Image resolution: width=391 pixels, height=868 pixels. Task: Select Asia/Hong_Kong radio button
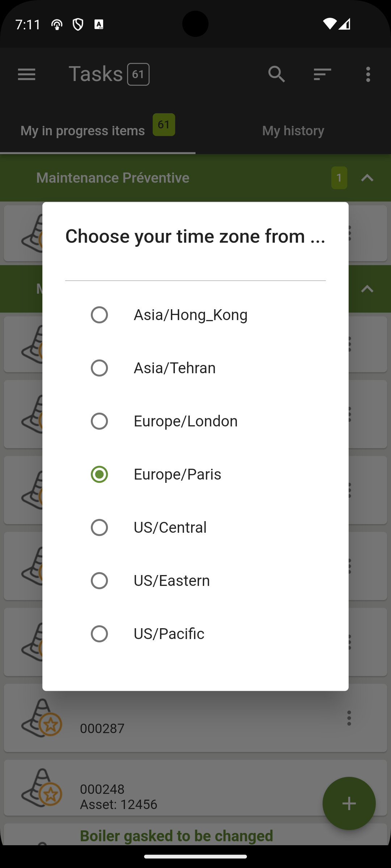click(99, 315)
